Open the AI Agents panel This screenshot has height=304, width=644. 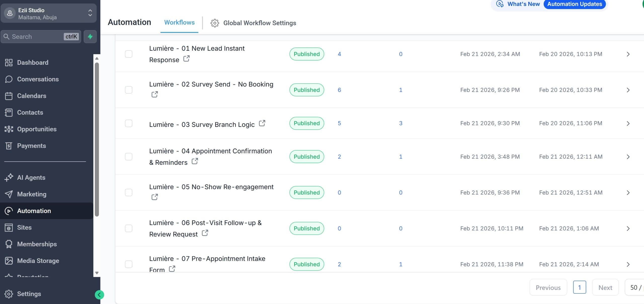click(31, 177)
